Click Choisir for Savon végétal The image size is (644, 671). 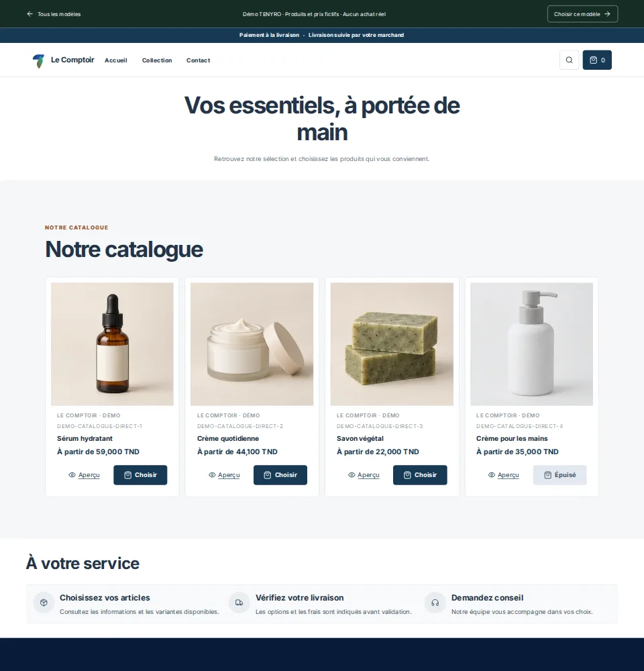[x=420, y=475]
